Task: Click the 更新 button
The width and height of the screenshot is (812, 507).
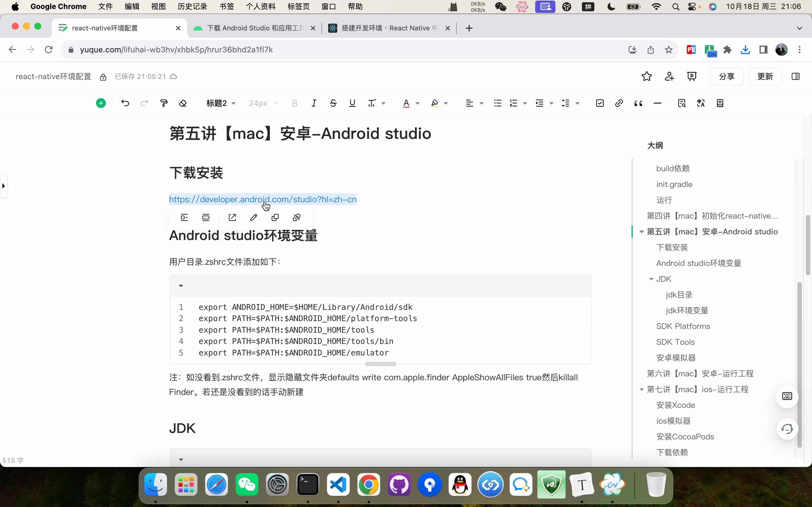Action: click(765, 76)
